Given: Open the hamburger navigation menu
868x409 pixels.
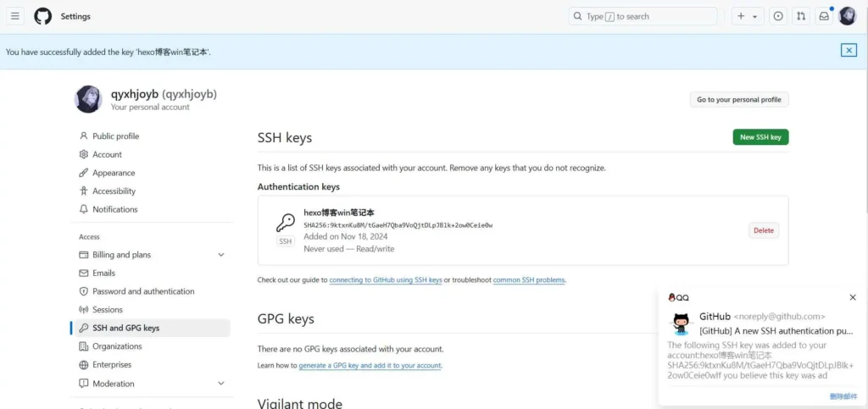Looking at the screenshot, I should point(15,16).
